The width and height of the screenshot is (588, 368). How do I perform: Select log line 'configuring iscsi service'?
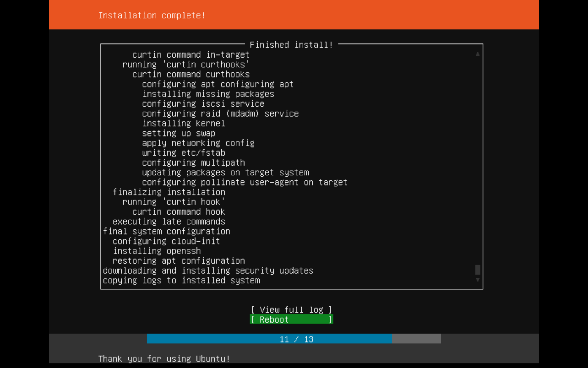(203, 104)
